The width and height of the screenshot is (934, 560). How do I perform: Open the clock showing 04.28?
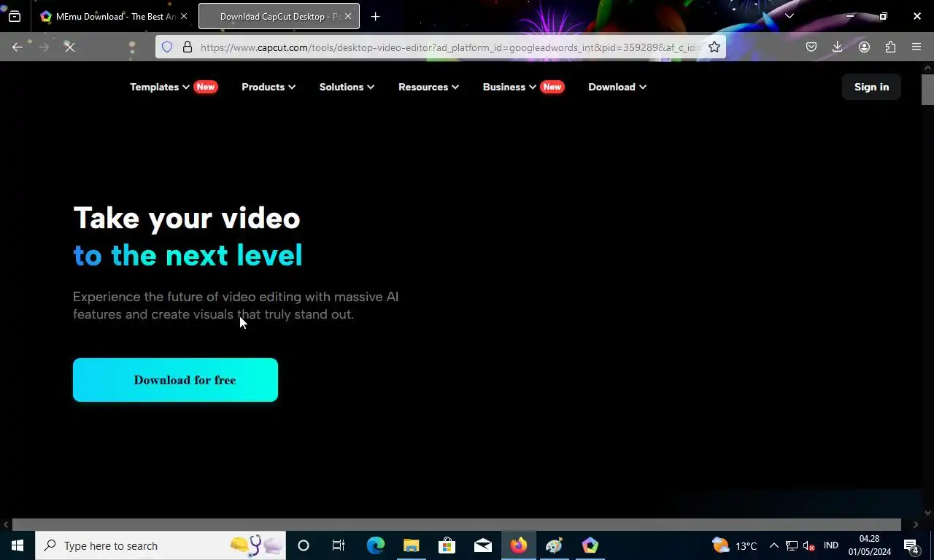869,545
